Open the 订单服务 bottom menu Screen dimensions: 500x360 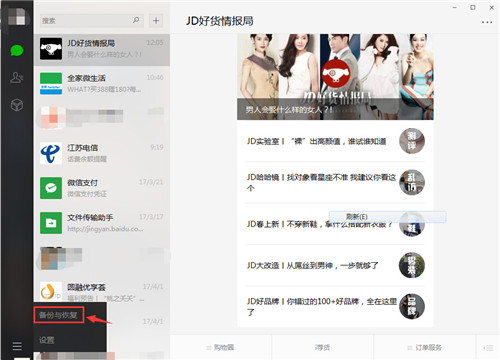click(425, 347)
